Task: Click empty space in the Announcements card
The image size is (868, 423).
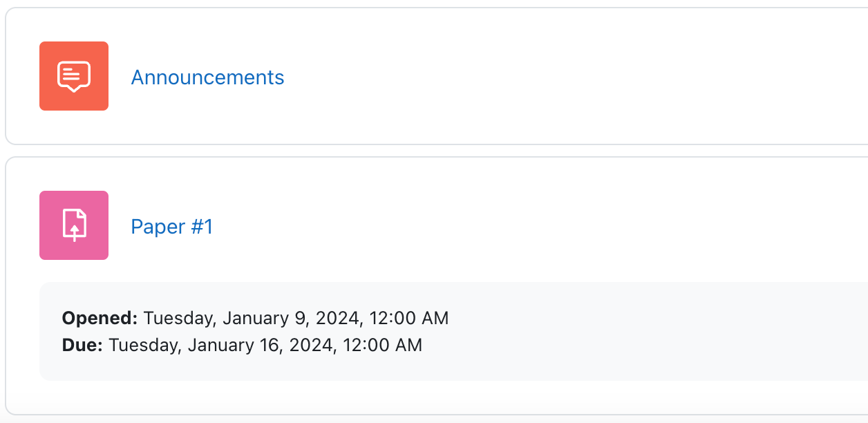Action: pyautogui.click(x=553, y=76)
